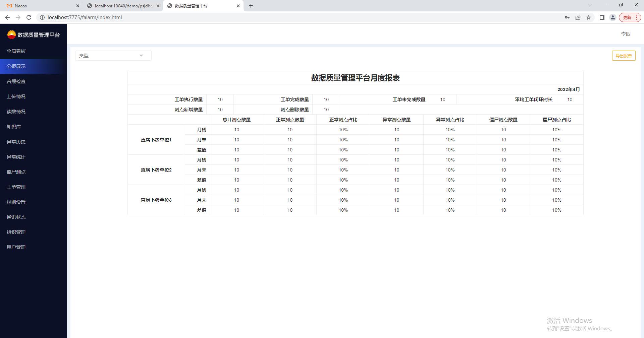The image size is (644, 338).
Task: Click the 李四 username link
Action: (x=626, y=34)
